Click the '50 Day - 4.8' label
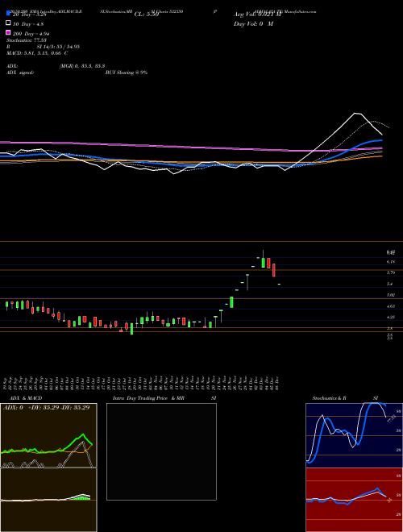 coord(28,24)
